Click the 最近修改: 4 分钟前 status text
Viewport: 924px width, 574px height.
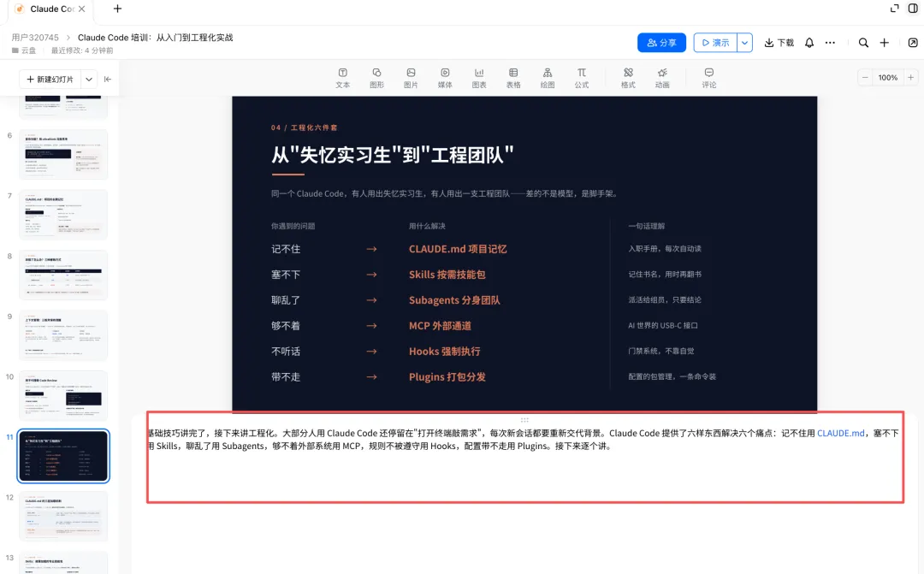click(82, 50)
